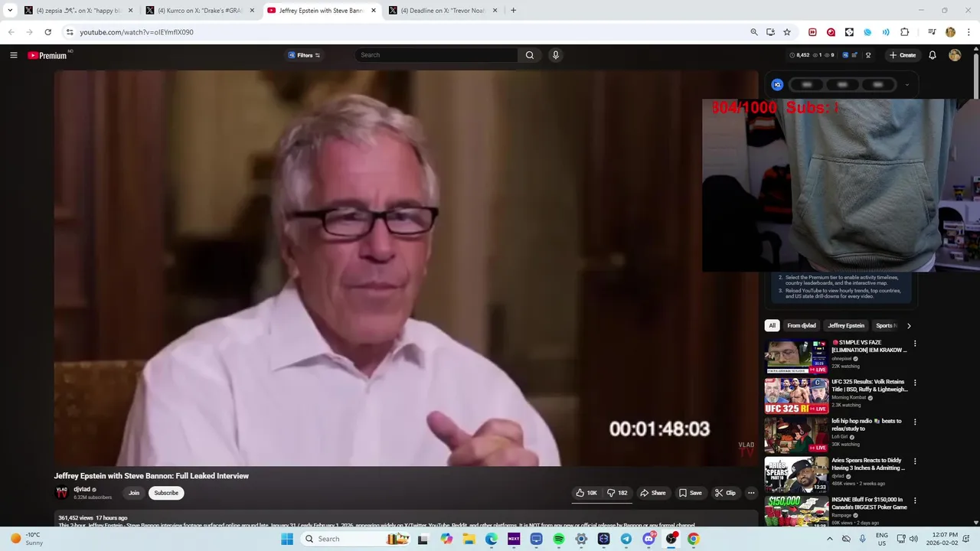Open the tab search dropdown
Image resolution: width=980 pixels, height=551 pixels.
[x=10, y=11]
